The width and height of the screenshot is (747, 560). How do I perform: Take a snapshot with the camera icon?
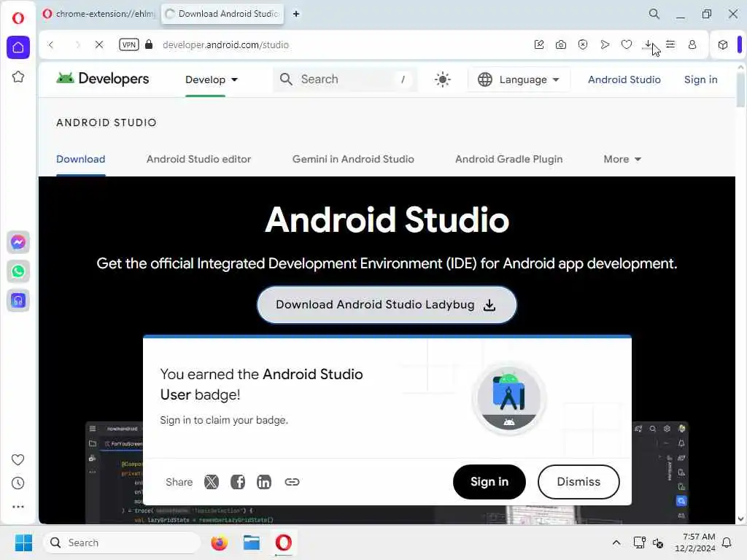pos(561,44)
